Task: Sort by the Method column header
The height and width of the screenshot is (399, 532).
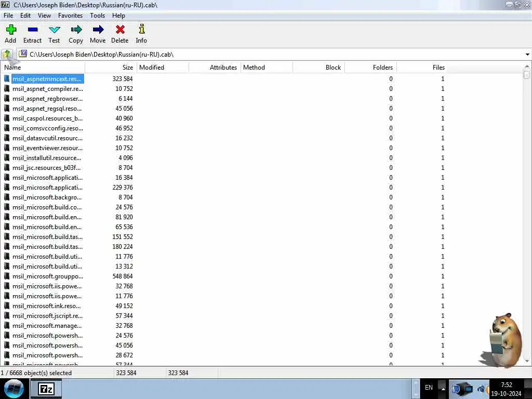Action: 267,67
